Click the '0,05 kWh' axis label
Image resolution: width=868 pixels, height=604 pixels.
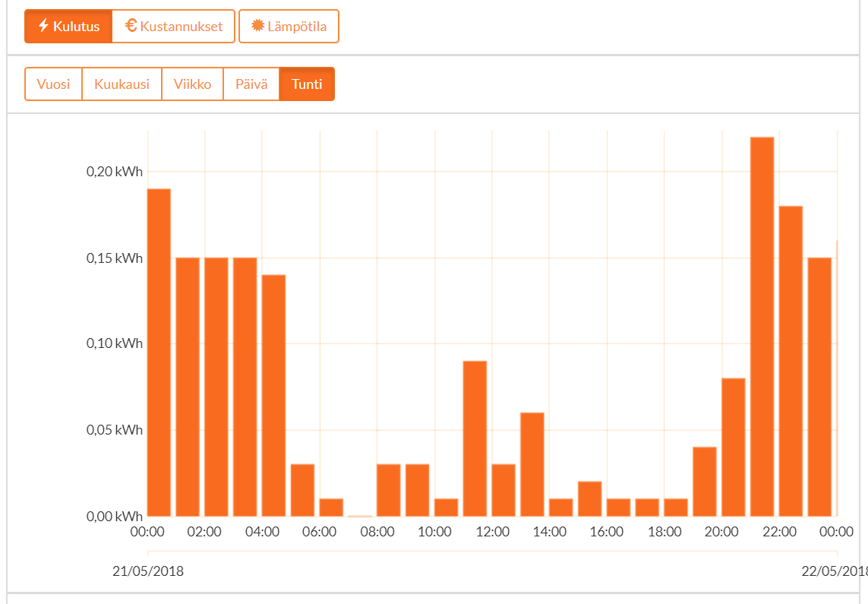[x=115, y=429]
